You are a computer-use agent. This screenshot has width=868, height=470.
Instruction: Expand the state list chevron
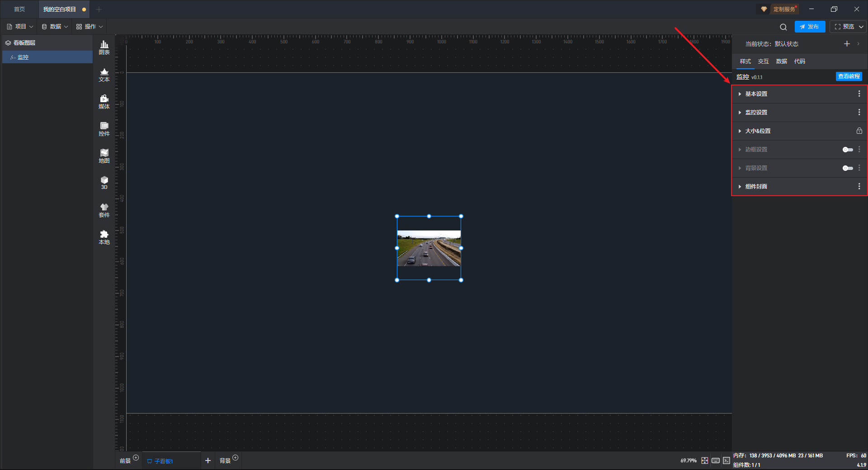click(858, 44)
